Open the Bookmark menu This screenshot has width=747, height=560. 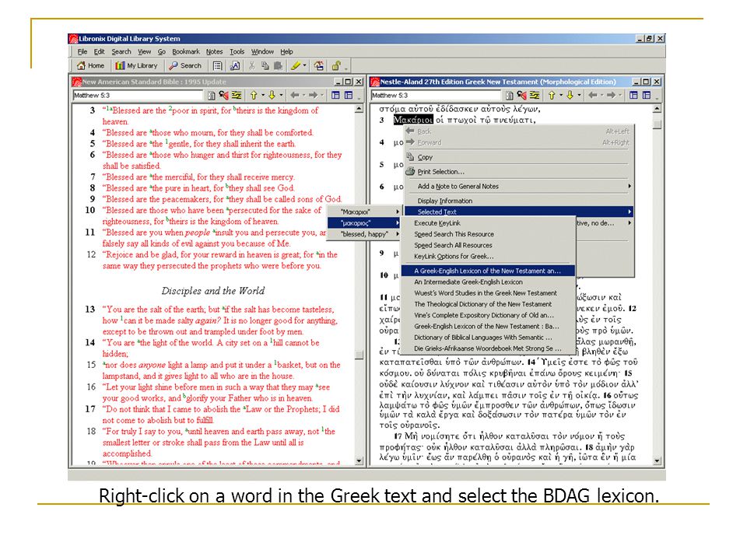(186, 51)
